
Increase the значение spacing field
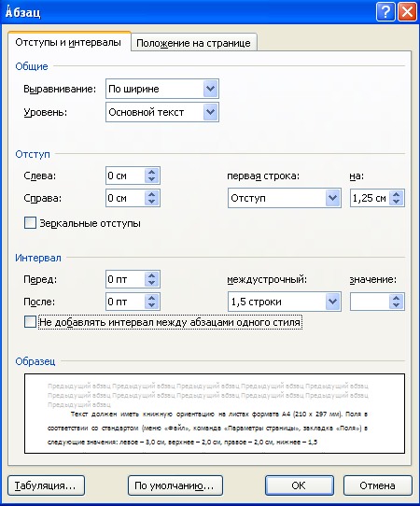397,298
